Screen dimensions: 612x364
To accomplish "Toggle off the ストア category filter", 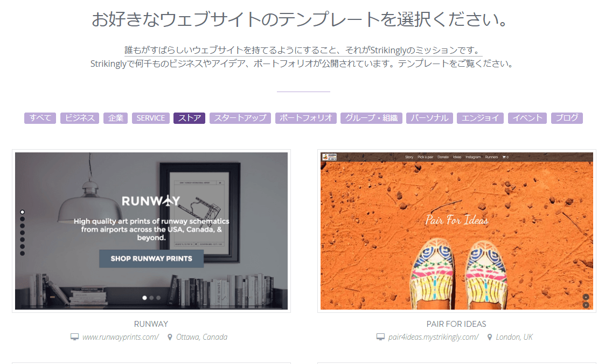I will [189, 118].
